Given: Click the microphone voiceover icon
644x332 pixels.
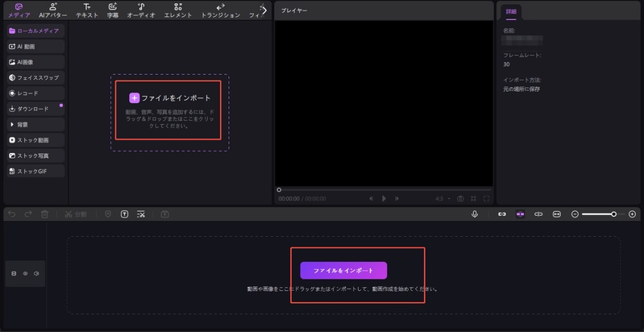Looking at the screenshot, I should (x=475, y=214).
